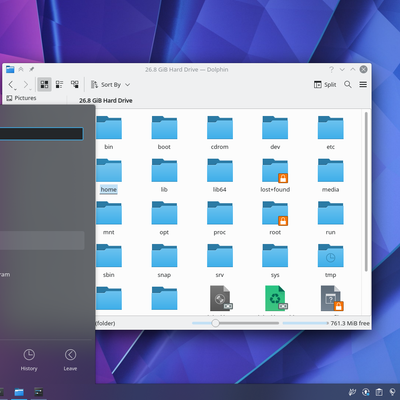Select the gray linked image file icon
400x400 pixels.
[x=221, y=298]
